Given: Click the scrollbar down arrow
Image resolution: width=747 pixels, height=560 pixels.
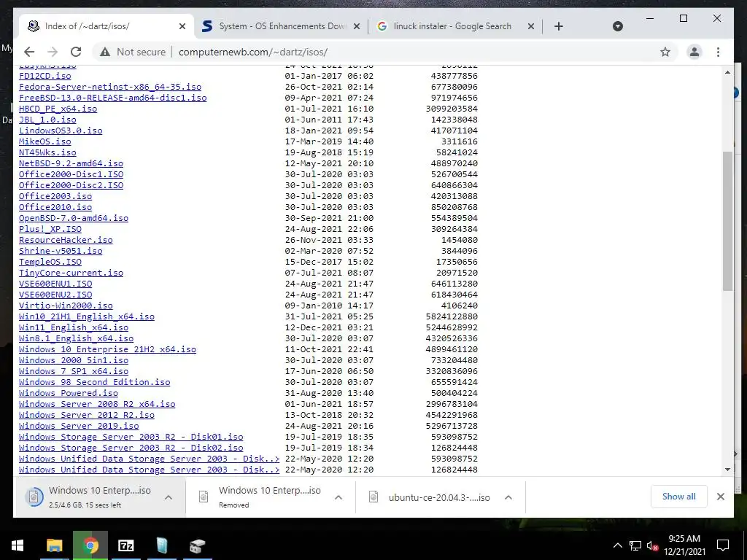Looking at the screenshot, I should coord(727,470).
